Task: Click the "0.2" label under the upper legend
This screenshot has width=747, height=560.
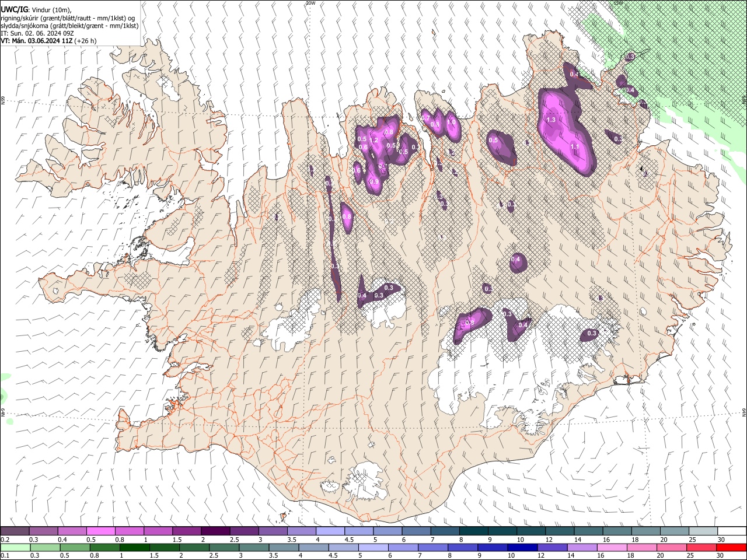Action: pos(5,540)
